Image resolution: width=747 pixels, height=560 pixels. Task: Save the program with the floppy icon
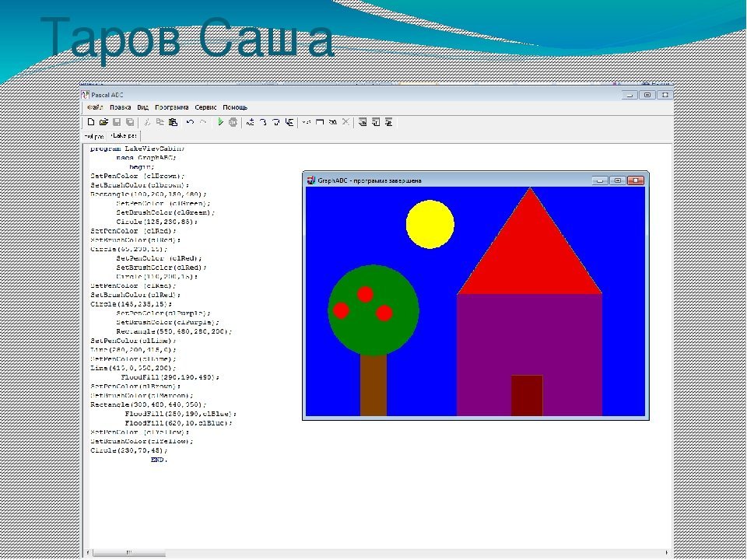(117, 122)
